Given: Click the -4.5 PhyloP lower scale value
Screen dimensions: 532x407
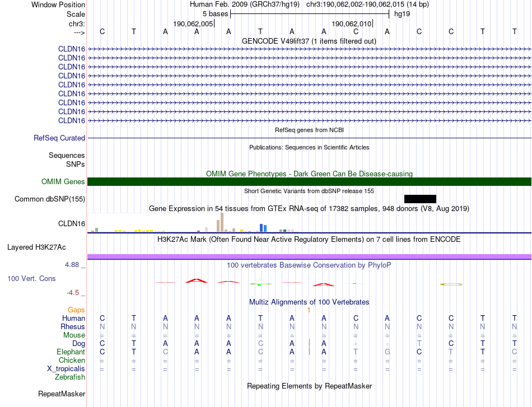Looking at the screenshot, I should pyautogui.click(x=73, y=292).
